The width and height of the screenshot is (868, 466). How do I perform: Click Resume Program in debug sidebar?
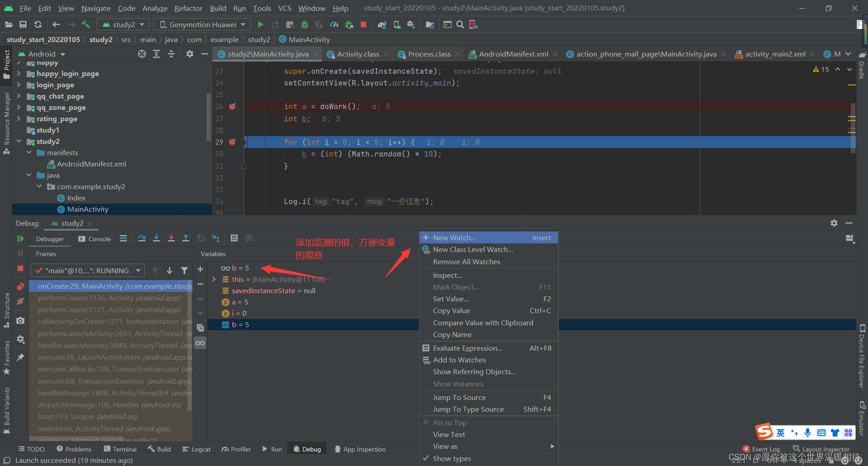coord(20,238)
